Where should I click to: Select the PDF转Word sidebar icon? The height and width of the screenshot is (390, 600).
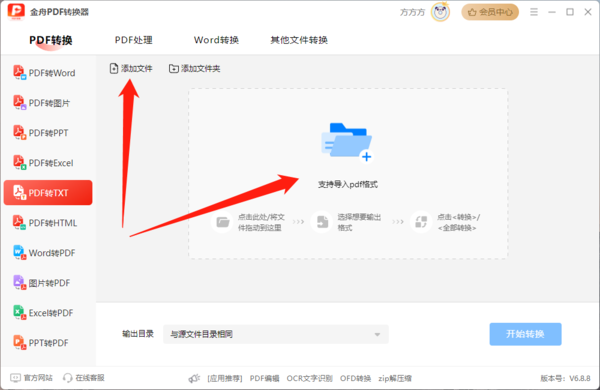click(20, 72)
